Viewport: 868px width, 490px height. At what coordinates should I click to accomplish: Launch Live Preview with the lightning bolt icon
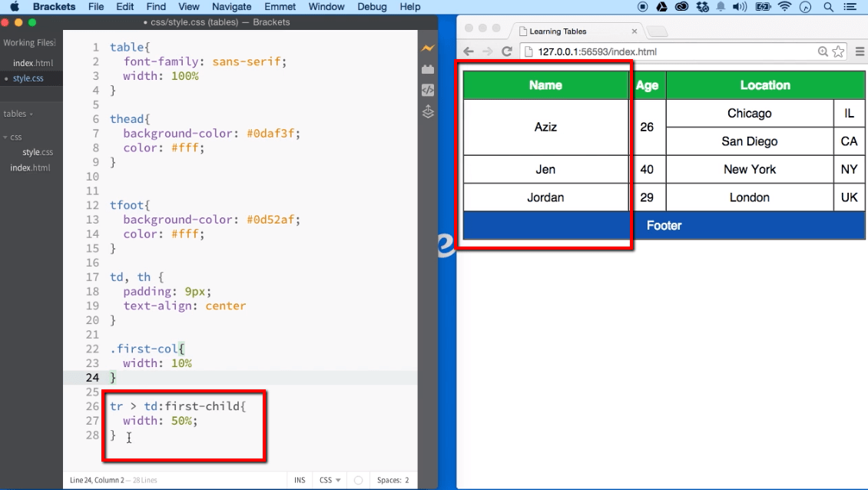click(428, 48)
